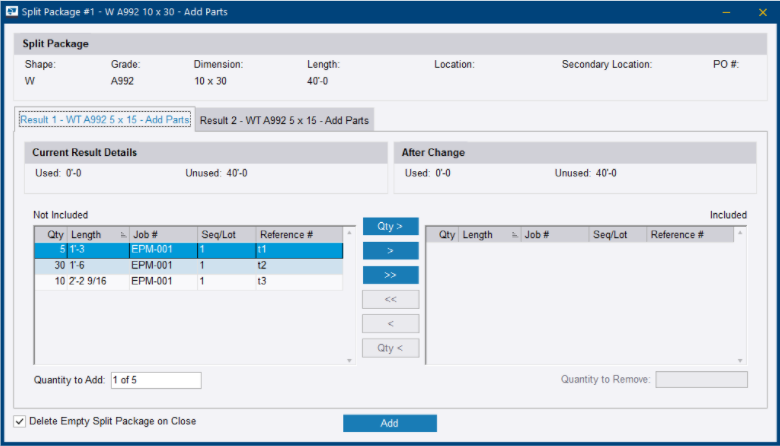Viewport: 780px width, 446px height.
Task: Switch to Result 2 tab
Action: tap(284, 120)
